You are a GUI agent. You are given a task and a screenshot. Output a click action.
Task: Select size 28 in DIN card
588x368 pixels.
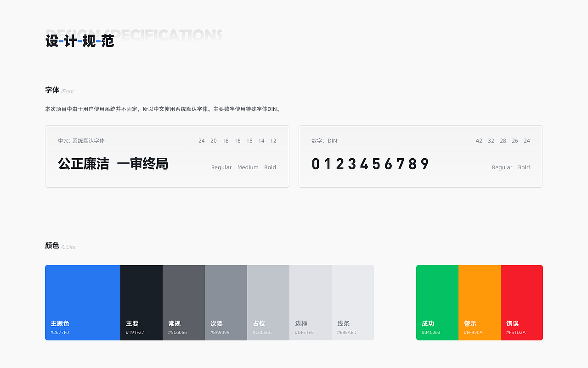tap(503, 141)
